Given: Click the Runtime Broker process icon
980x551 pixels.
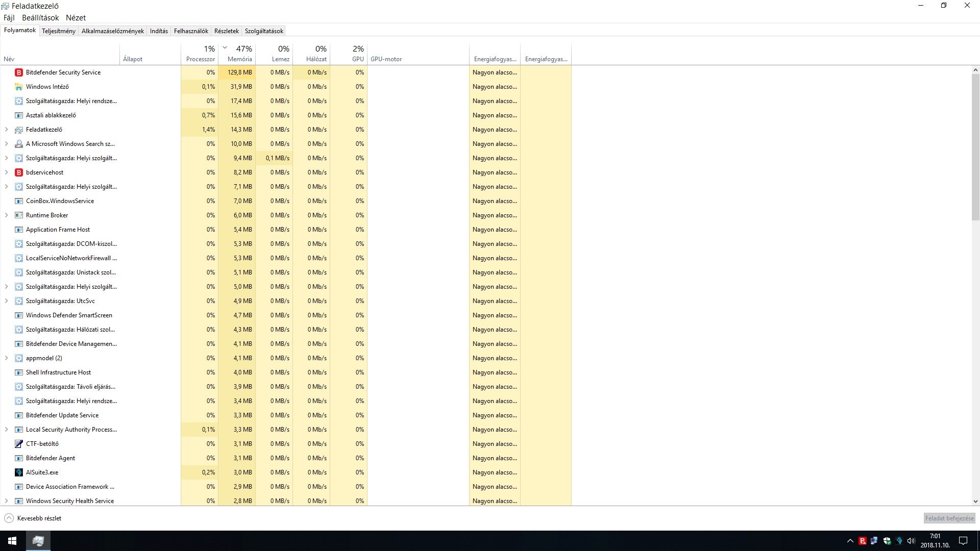Looking at the screenshot, I should pyautogui.click(x=19, y=215).
